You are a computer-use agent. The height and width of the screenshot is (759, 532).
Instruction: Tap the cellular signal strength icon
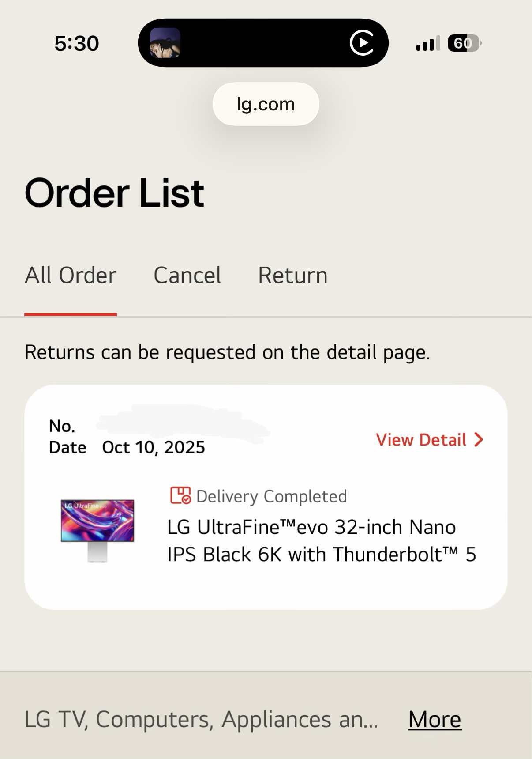coord(427,43)
